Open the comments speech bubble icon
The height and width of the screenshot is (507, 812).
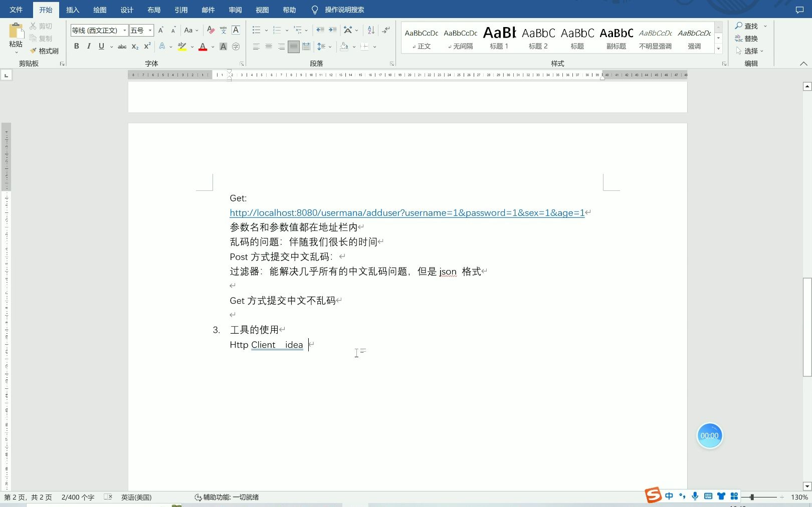click(x=799, y=10)
